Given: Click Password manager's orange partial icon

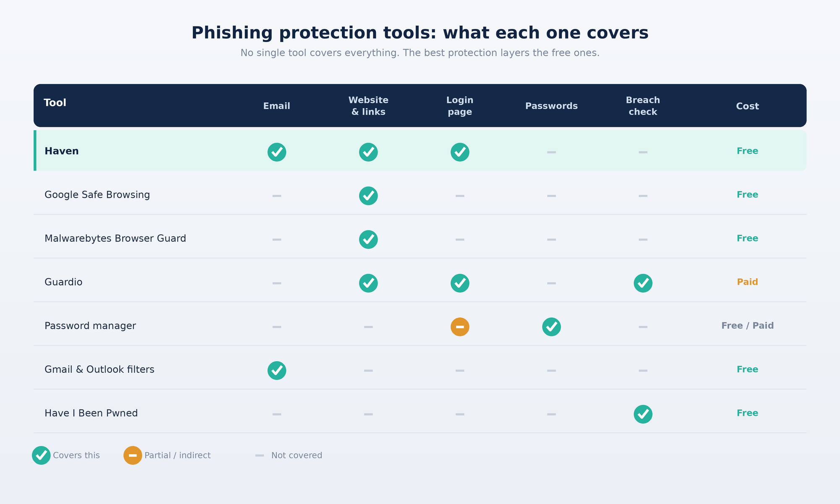Looking at the screenshot, I should tap(460, 327).
